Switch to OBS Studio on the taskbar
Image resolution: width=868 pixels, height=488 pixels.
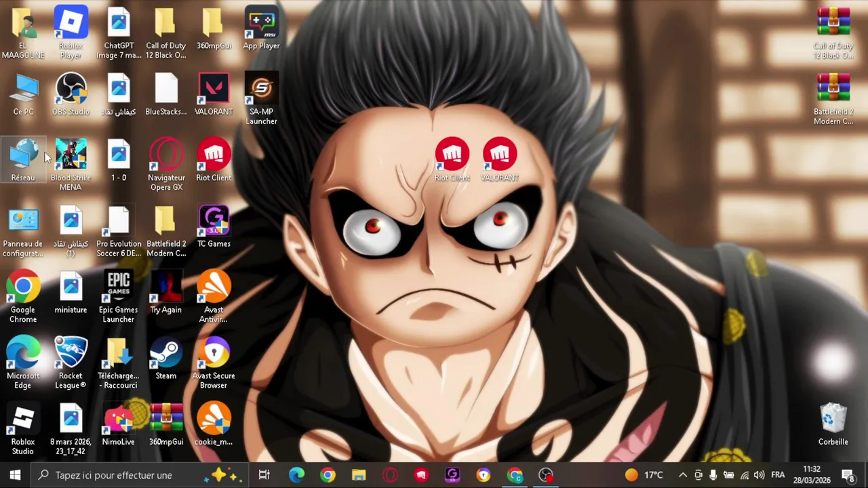(x=546, y=475)
